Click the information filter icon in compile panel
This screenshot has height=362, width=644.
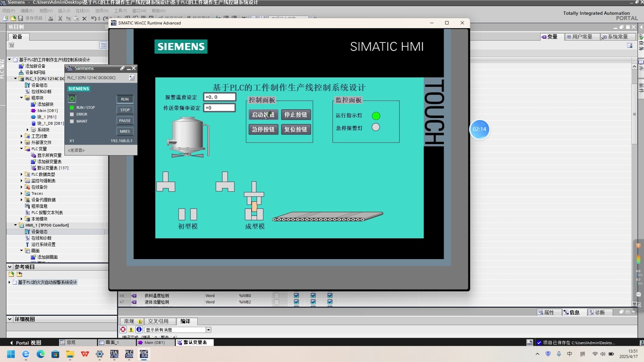tap(139, 330)
